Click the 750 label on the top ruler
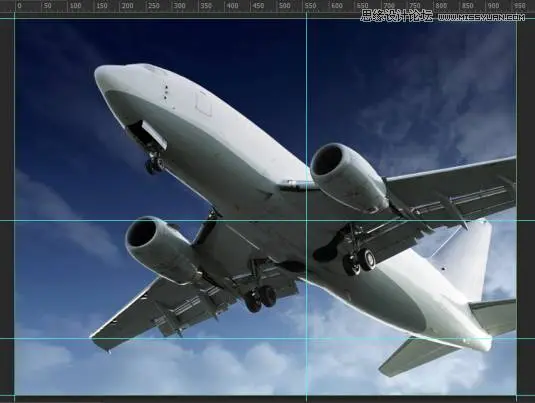Screen dimensions: 535x403 [x=415, y=6]
